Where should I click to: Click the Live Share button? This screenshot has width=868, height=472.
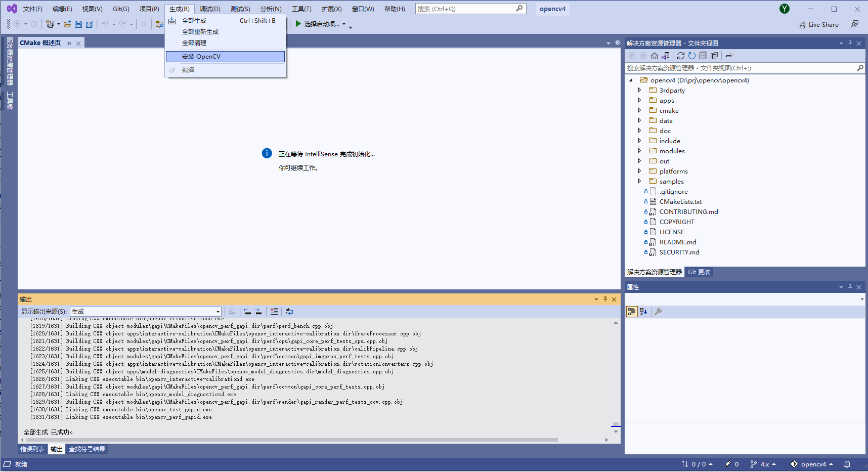(818, 24)
